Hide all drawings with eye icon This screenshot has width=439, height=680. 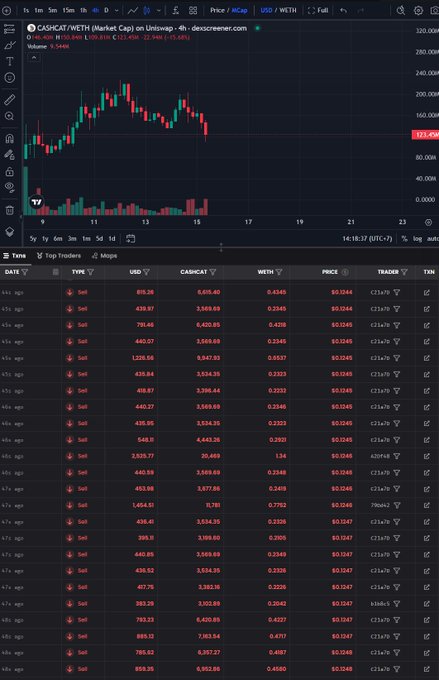coord(9,188)
